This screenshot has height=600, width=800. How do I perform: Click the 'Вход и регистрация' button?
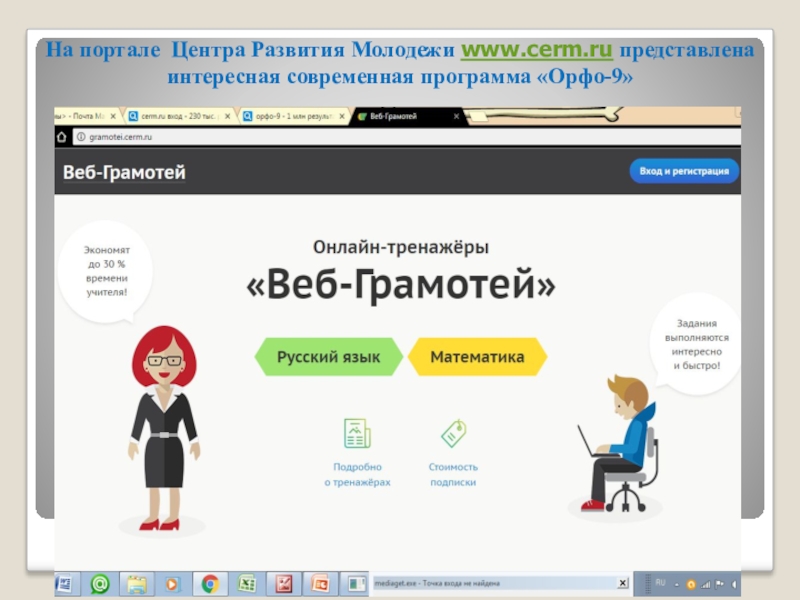pyautogui.click(x=684, y=171)
